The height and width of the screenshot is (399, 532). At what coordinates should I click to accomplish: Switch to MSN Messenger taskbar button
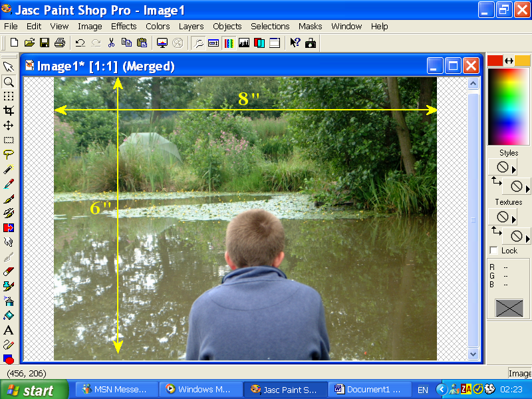pyautogui.click(x=117, y=390)
